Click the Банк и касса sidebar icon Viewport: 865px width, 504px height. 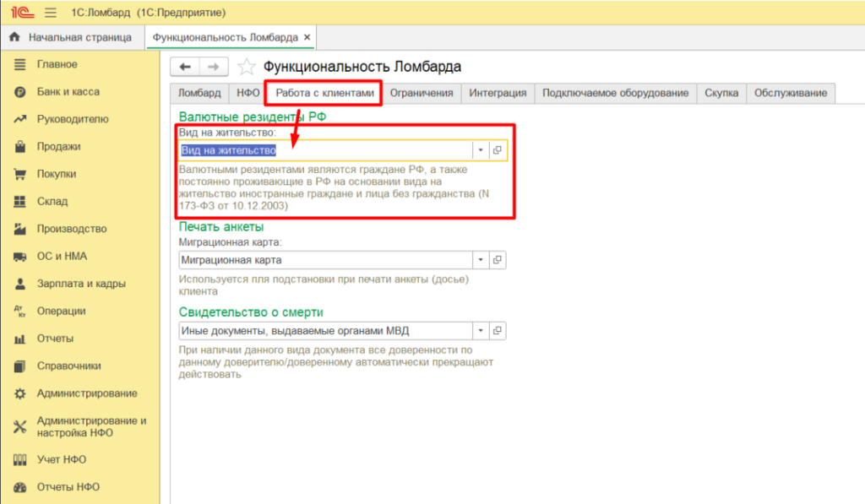(x=20, y=92)
